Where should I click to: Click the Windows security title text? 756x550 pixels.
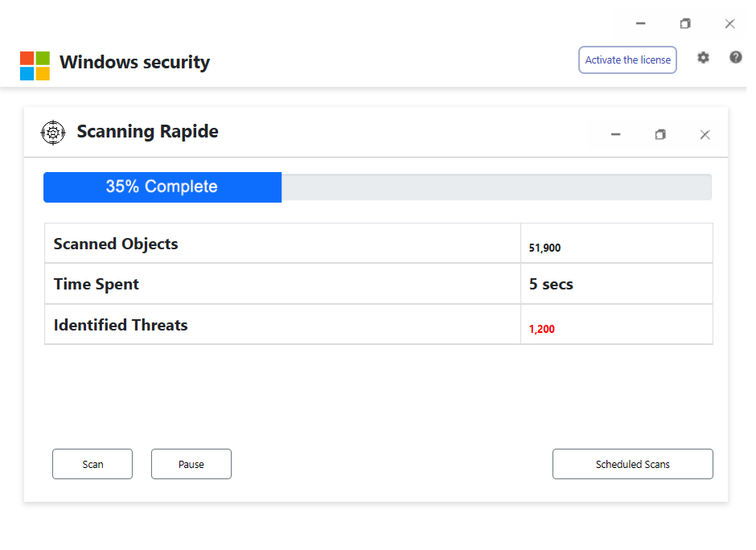point(134,63)
